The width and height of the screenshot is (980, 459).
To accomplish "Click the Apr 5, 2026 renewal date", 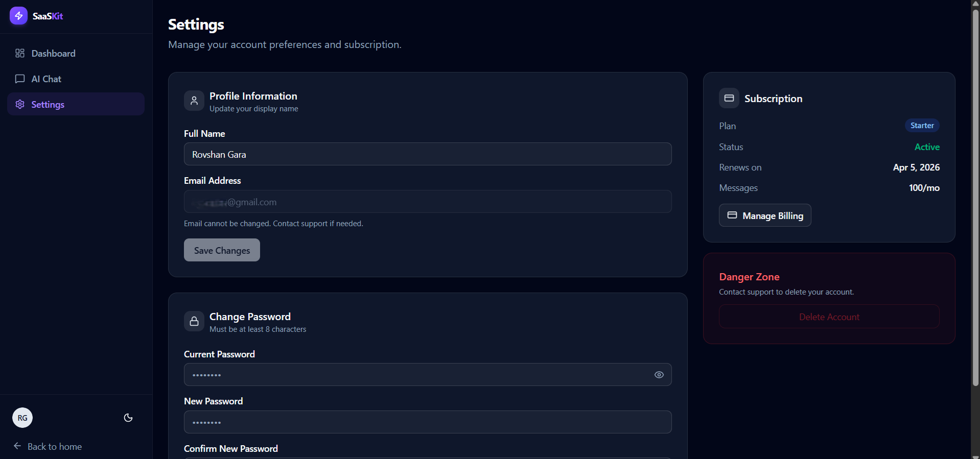I will (916, 167).
